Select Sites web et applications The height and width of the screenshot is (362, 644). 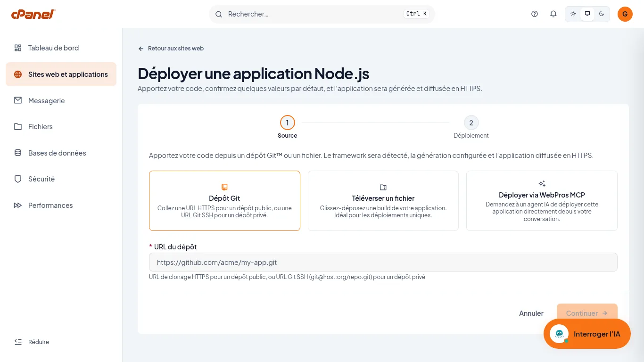pos(61,74)
